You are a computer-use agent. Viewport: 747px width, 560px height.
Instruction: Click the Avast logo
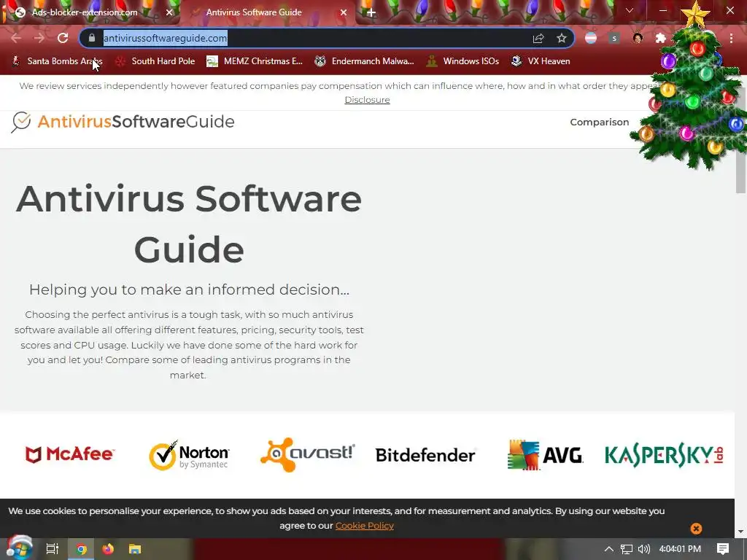307,454
